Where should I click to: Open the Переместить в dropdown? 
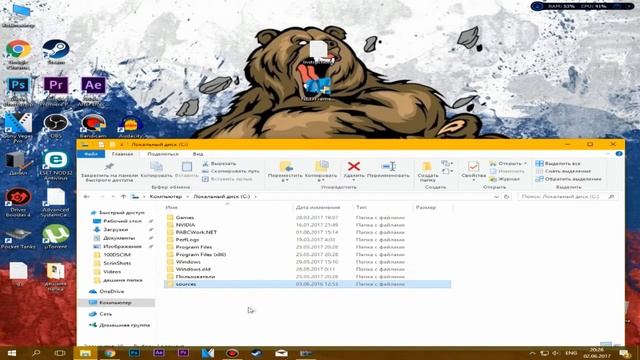coord(285,171)
